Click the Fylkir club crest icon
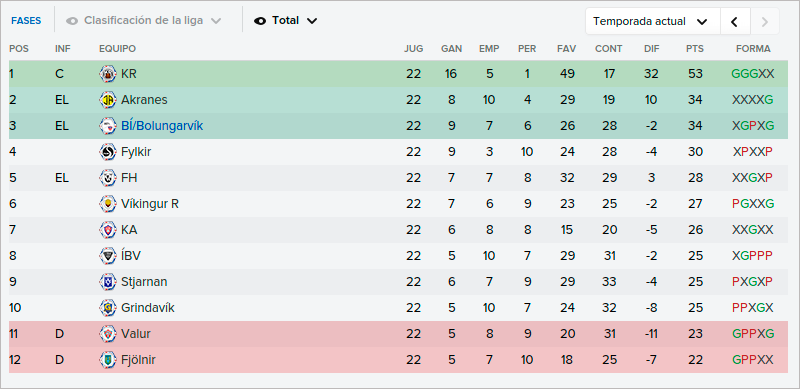The height and width of the screenshot is (389, 800). coord(108,152)
